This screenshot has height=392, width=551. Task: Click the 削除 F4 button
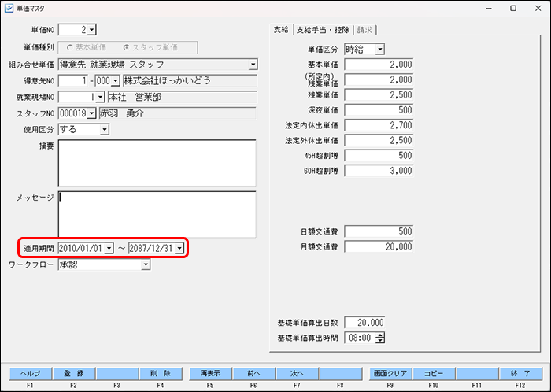[x=161, y=374]
